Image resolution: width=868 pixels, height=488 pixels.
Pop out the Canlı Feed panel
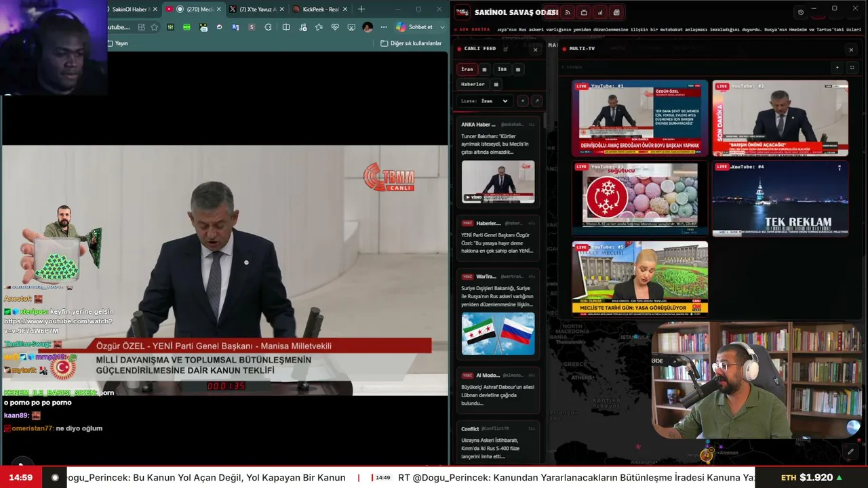505,49
